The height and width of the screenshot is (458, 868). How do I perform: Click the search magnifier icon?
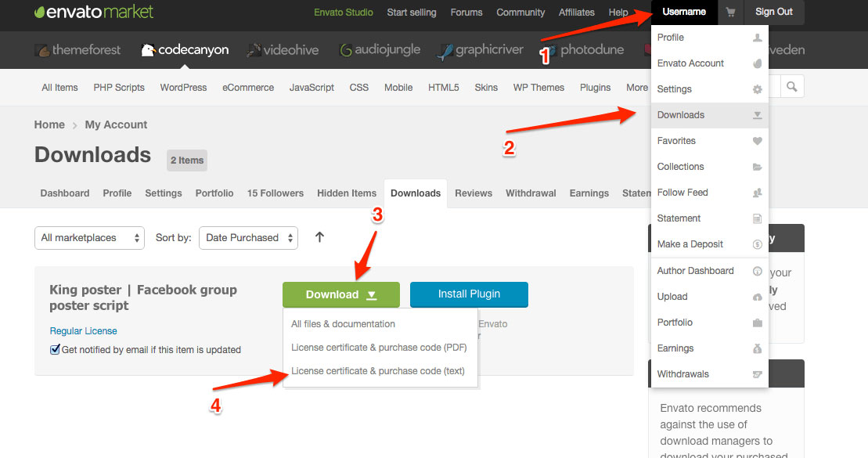(792, 87)
